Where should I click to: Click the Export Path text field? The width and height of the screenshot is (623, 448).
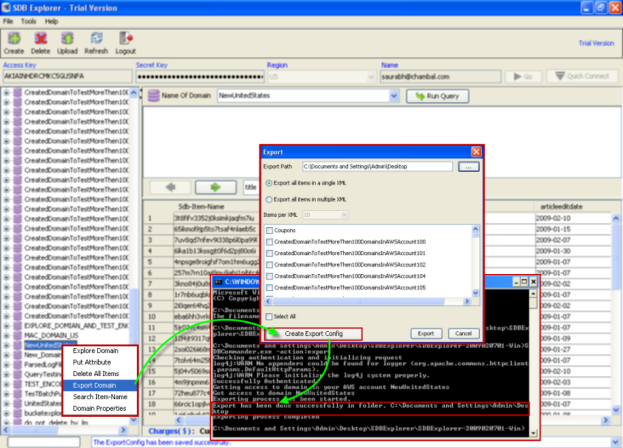[x=377, y=167]
